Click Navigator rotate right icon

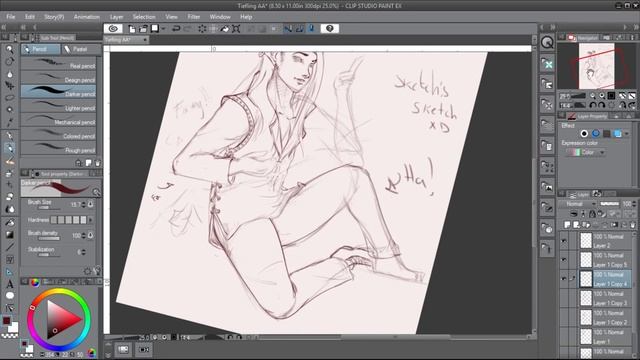point(602,105)
